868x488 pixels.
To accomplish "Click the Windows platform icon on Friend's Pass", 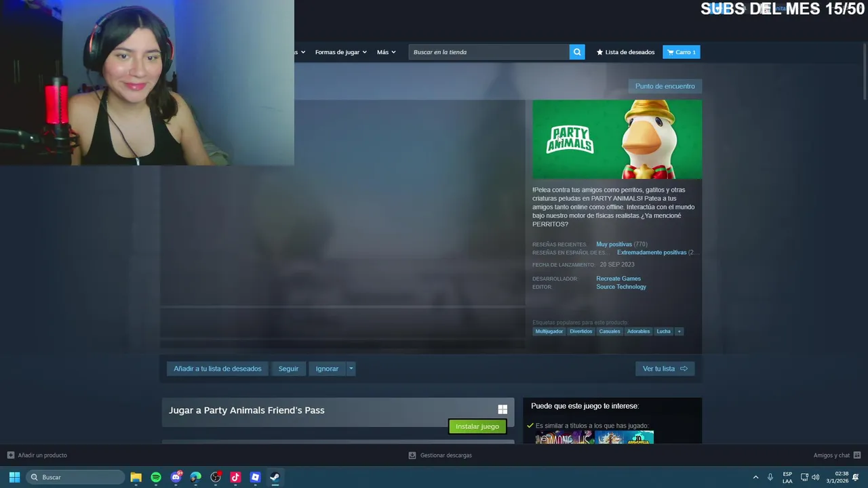I will (x=502, y=409).
